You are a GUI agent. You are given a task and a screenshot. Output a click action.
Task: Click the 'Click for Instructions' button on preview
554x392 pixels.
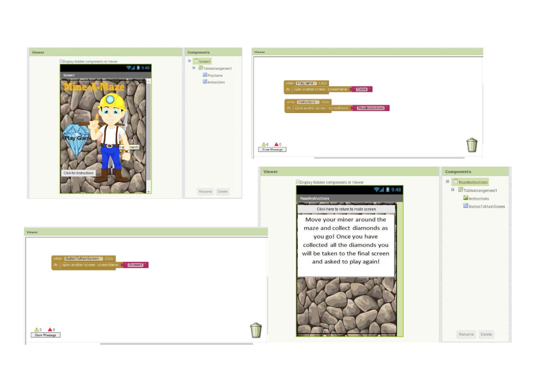tap(78, 173)
